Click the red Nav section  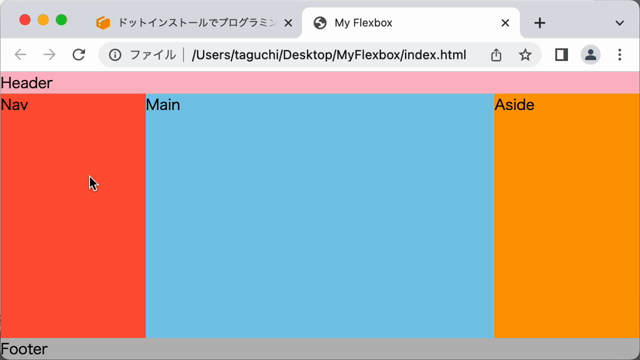coord(73,216)
